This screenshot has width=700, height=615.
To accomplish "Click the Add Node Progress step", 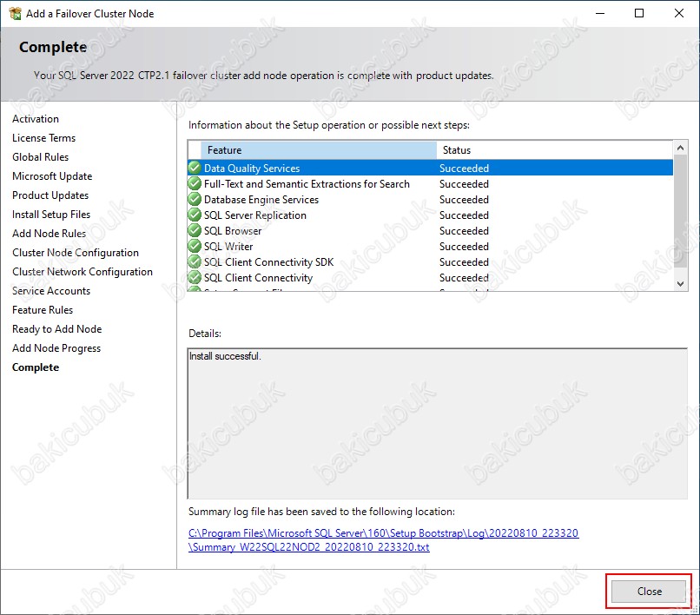I will tap(56, 348).
